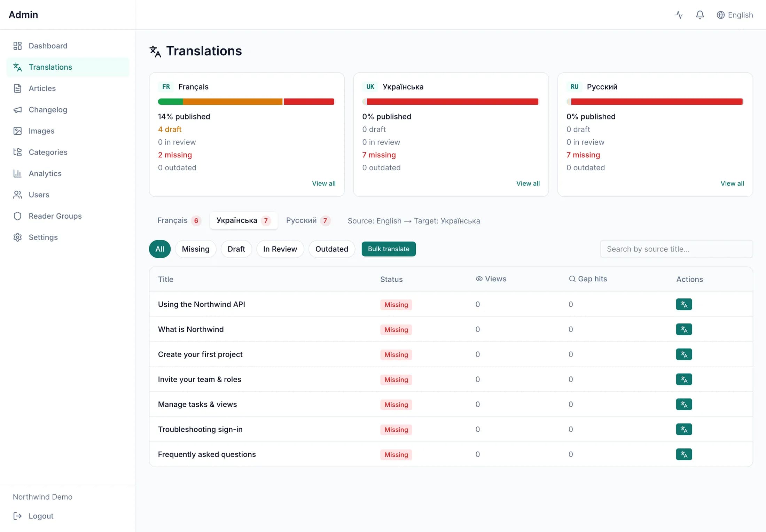This screenshot has height=532, width=766.
Task: Click the 4 draft count in Français card
Action: [x=170, y=130]
